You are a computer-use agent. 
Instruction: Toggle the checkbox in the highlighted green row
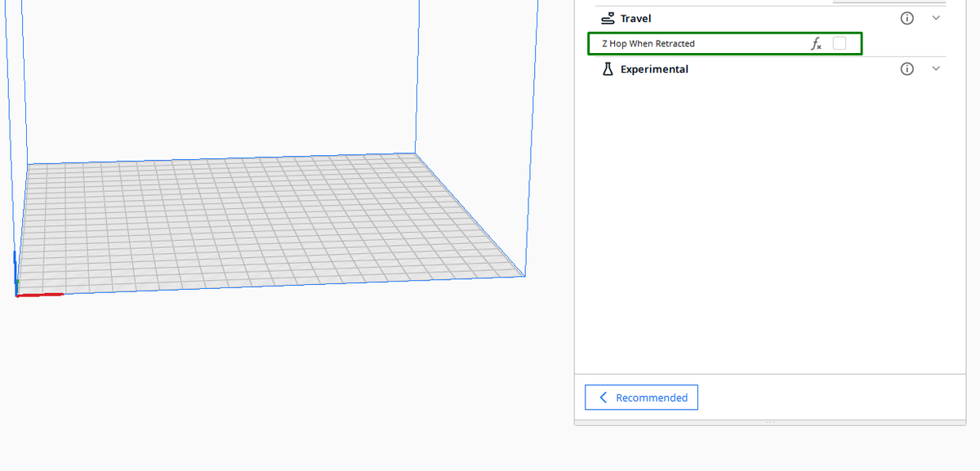tap(839, 43)
